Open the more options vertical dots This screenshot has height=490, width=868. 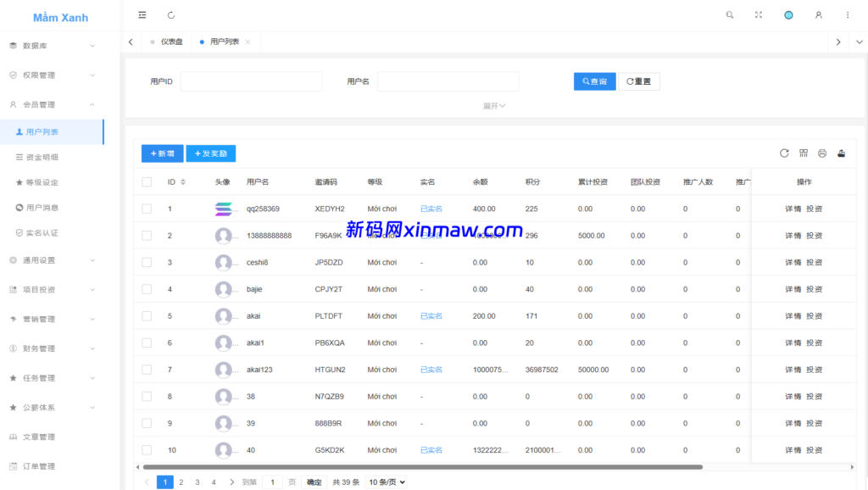click(848, 15)
